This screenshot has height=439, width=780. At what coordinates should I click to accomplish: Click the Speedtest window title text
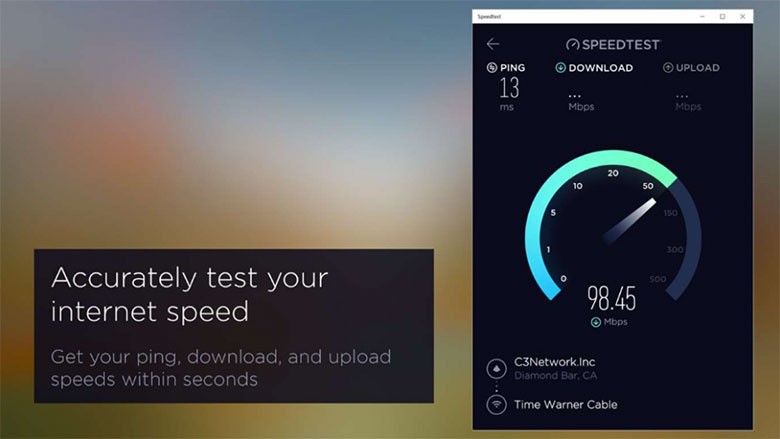[x=489, y=16]
